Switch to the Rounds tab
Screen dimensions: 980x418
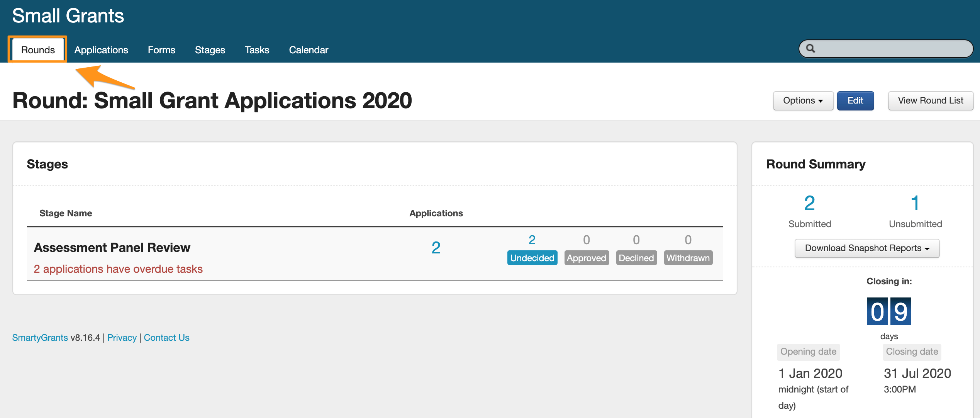[x=38, y=50]
